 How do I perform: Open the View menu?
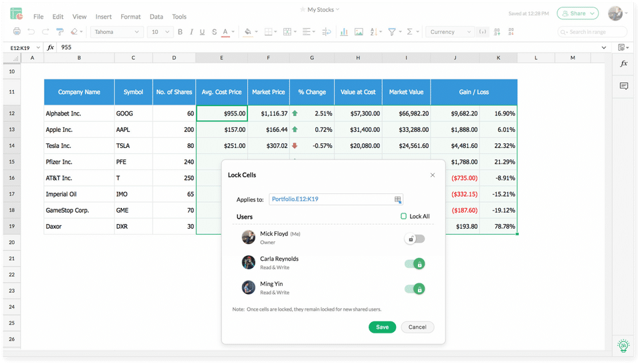79,17
